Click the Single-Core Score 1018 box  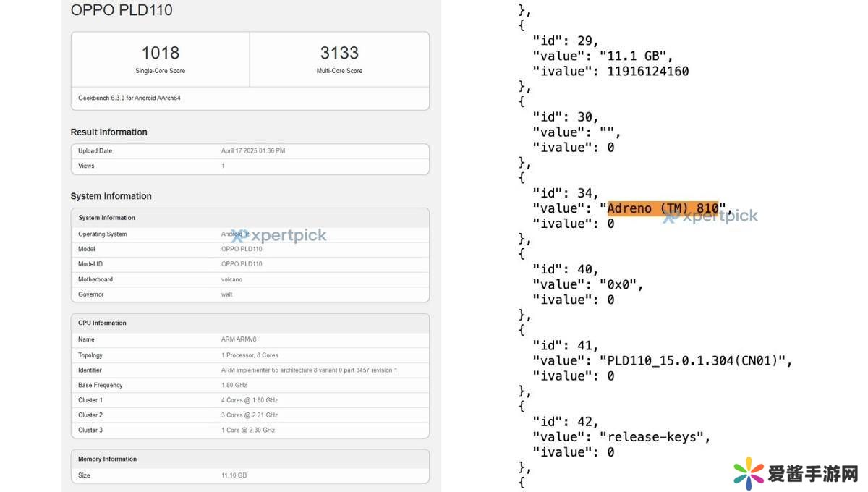click(160, 59)
